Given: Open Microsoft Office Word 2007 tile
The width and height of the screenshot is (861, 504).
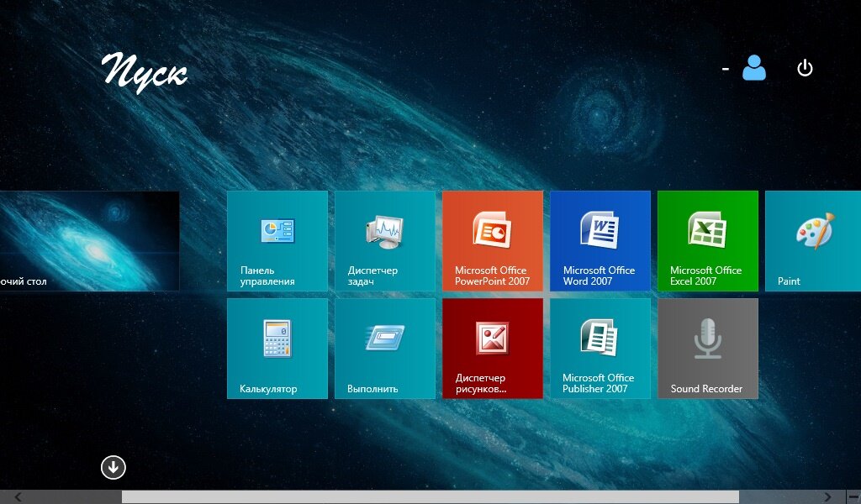Looking at the screenshot, I should [x=600, y=241].
